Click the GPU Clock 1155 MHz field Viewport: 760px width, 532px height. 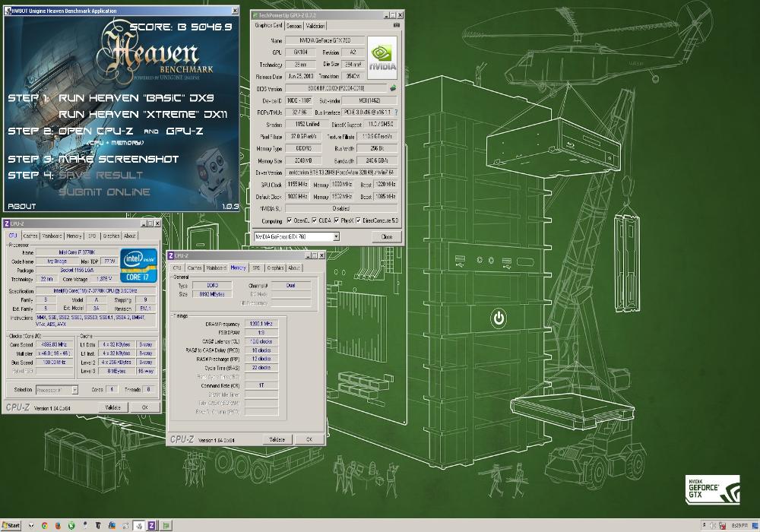click(x=298, y=184)
